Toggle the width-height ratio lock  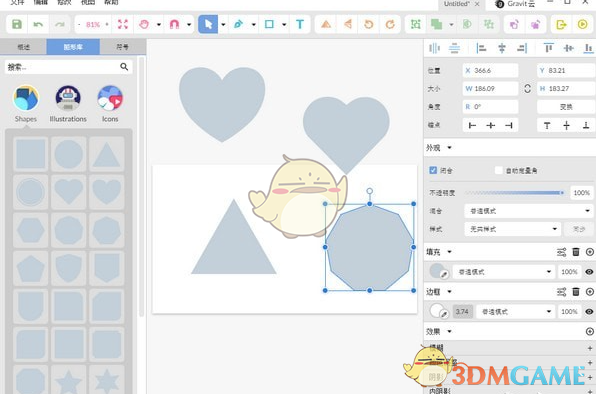click(x=527, y=89)
